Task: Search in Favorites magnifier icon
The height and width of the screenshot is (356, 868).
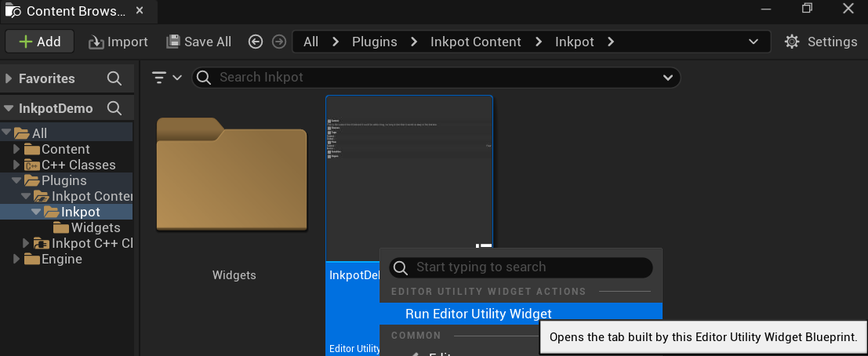Action: pyautogui.click(x=114, y=78)
